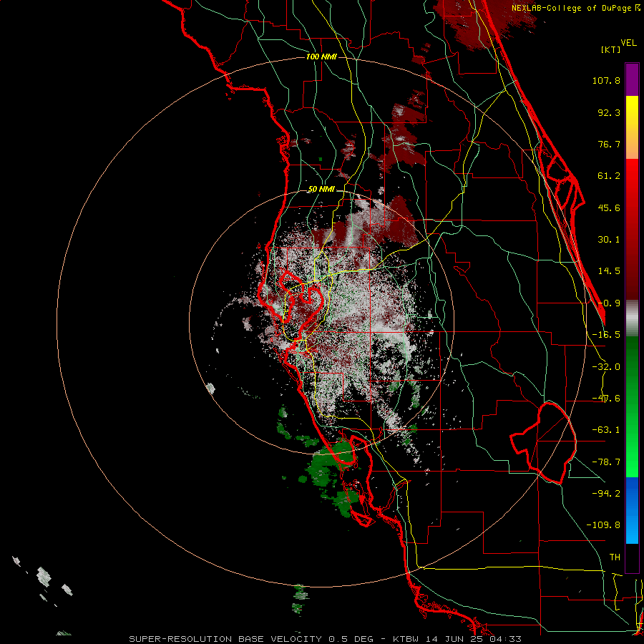Select the -109.8 velocity scale value
Viewport: 644px width, 644px height.
pos(603,525)
